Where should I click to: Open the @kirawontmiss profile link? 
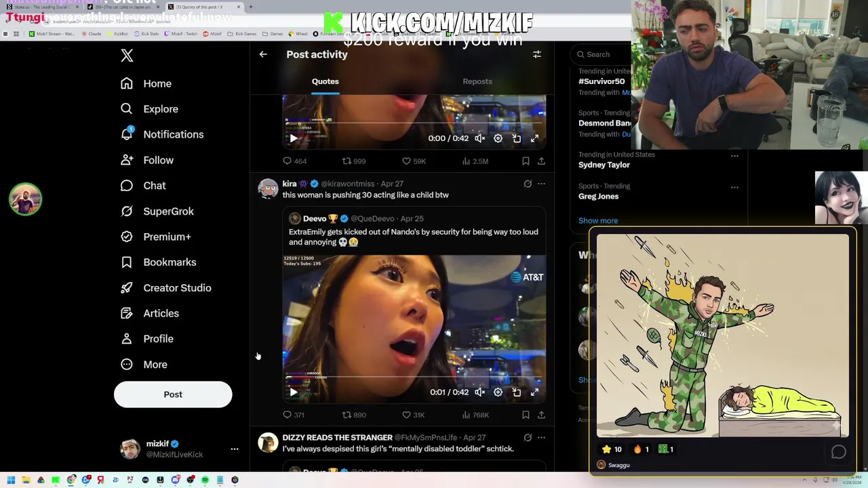click(347, 184)
